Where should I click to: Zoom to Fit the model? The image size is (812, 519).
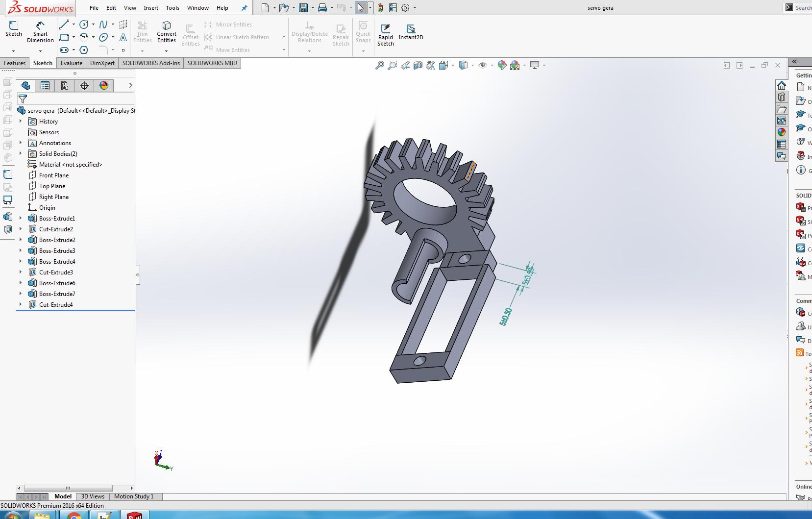point(380,65)
